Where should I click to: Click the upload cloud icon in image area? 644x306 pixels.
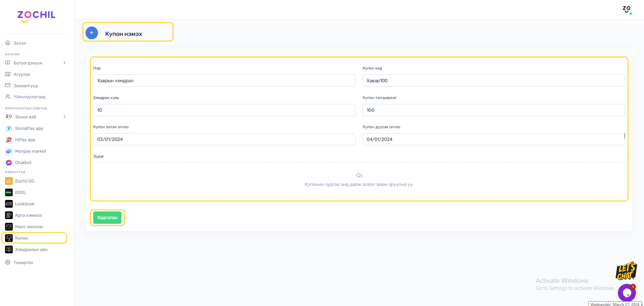359,176
